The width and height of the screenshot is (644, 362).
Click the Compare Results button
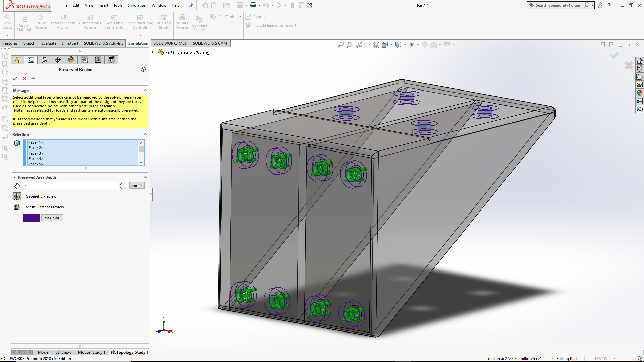[x=200, y=23]
